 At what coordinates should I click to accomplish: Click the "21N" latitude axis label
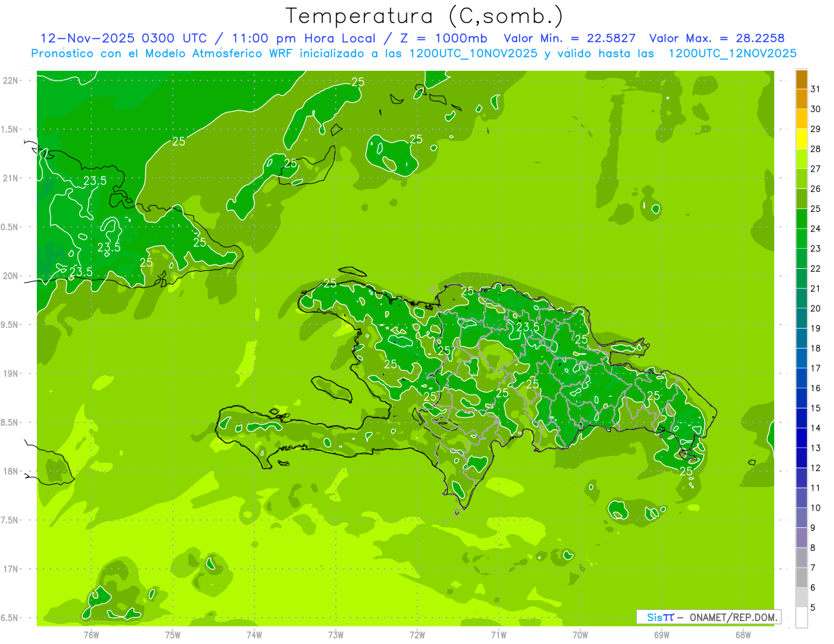pyautogui.click(x=10, y=178)
